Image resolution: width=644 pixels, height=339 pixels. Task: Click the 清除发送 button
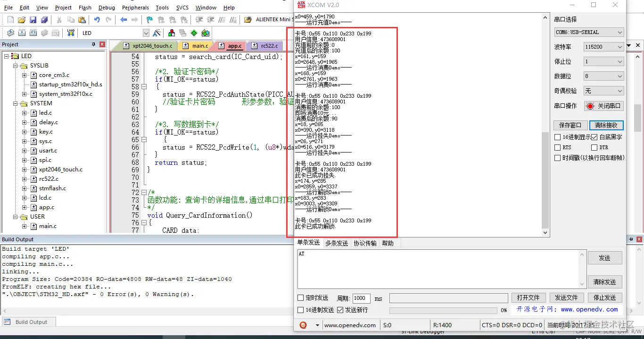[x=605, y=282]
